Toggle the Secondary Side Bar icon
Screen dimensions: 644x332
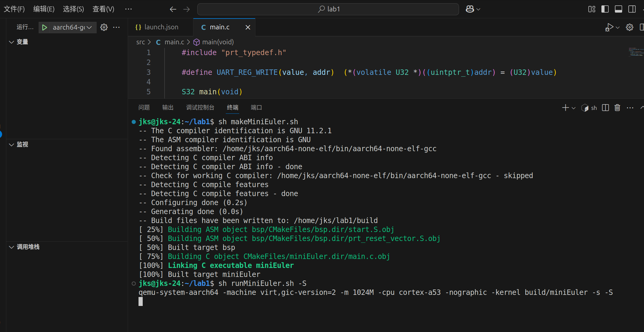(632, 9)
